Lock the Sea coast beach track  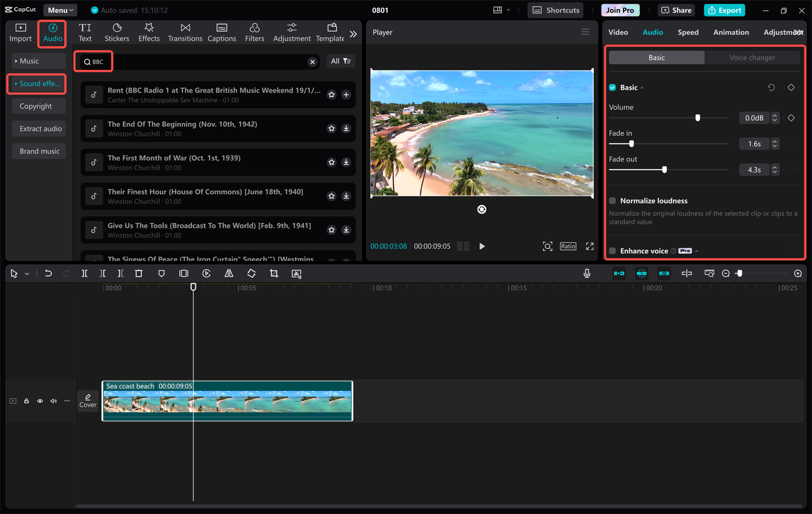click(26, 400)
